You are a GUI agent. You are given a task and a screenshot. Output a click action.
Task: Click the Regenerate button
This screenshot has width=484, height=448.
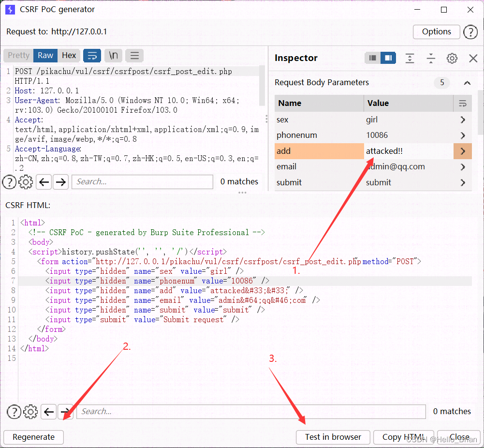click(34, 437)
